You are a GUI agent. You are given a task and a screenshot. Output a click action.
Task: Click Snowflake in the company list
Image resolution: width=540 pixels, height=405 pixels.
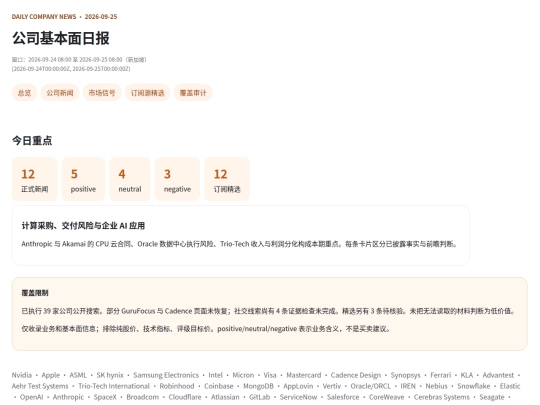[474, 386]
